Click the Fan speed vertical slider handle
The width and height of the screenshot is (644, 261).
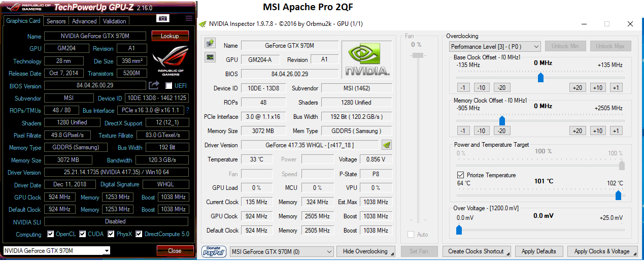pos(419,56)
